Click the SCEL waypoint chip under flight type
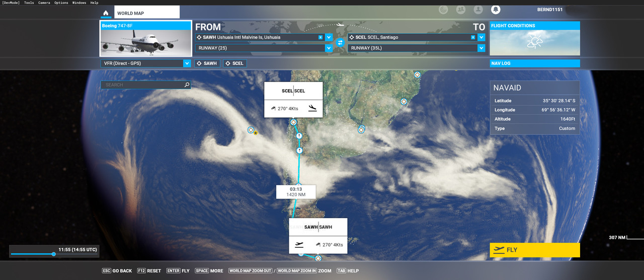644x280 pixels. 235,63
